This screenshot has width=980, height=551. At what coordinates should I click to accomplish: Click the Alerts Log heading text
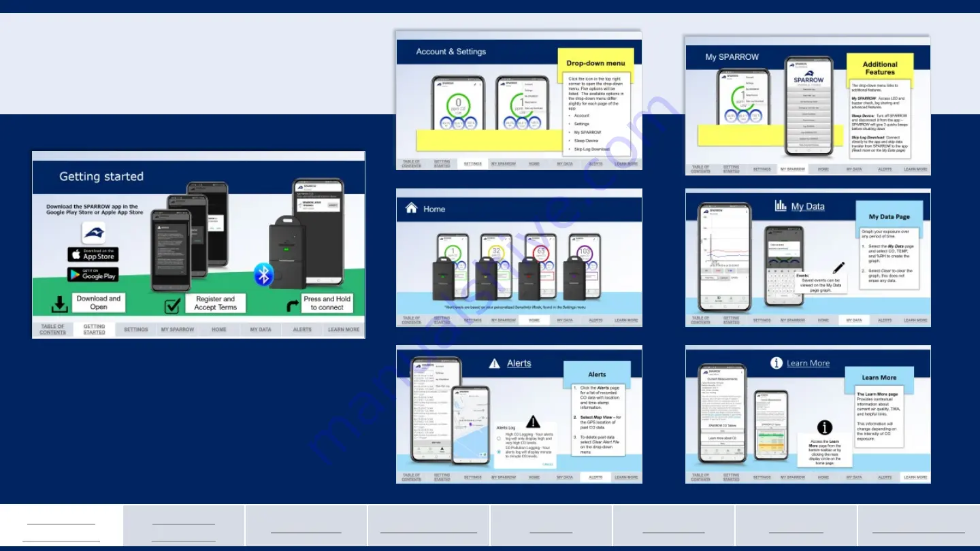pyautogui.click(x=506, y=428)
